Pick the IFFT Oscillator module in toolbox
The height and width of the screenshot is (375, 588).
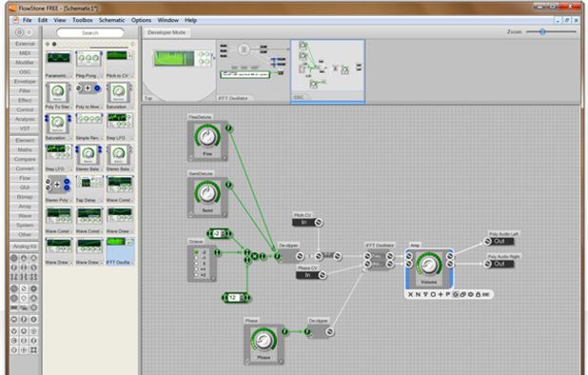tap(120, 251)
